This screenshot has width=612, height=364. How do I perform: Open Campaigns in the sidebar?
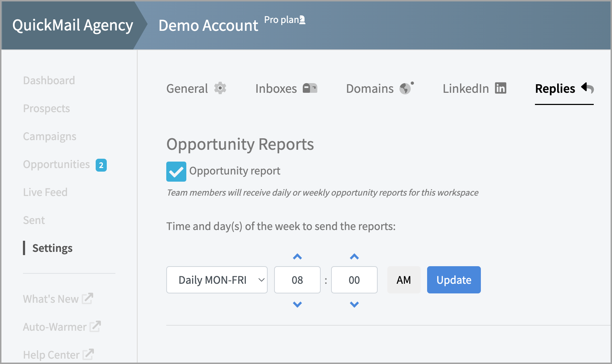click(50, 136)
